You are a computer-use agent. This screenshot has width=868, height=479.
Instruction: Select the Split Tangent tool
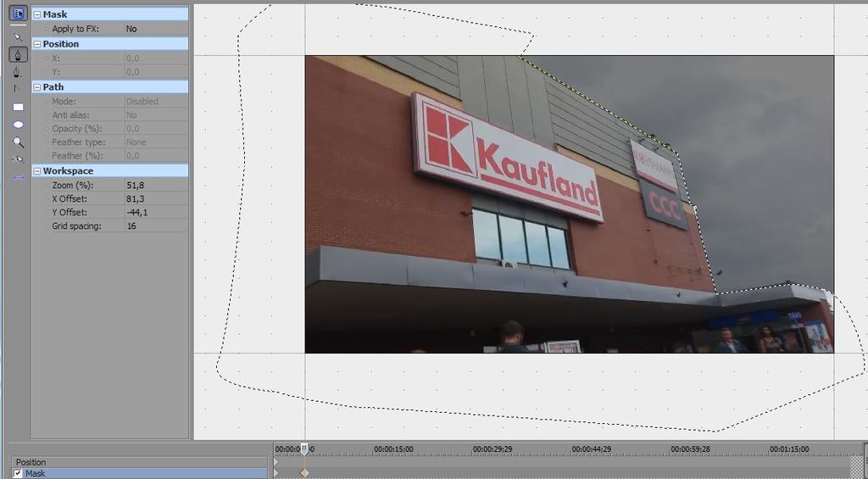(x=19, y=89)
